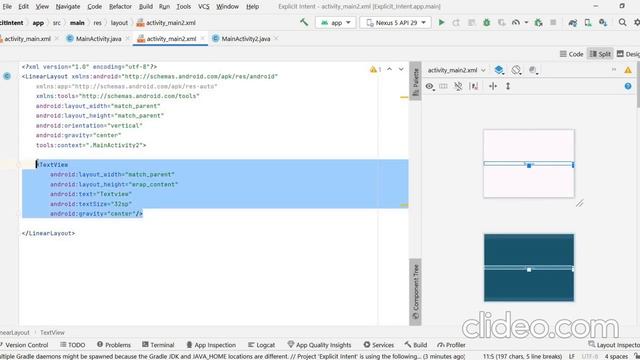Viewport: 640px width, 360px height.
Task: Open the Problems tool window
Action: (x=114, y=345)
